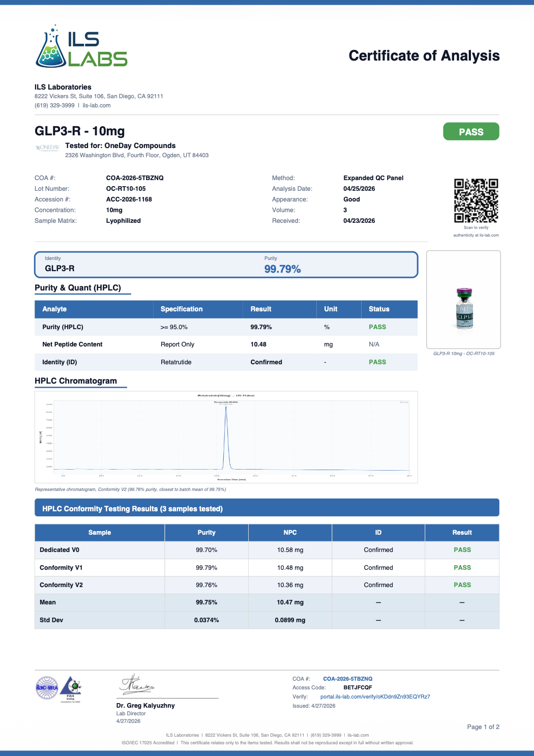Click the Analyte column header
Viewport: 534px width, 756px height.
pos(54,309)
